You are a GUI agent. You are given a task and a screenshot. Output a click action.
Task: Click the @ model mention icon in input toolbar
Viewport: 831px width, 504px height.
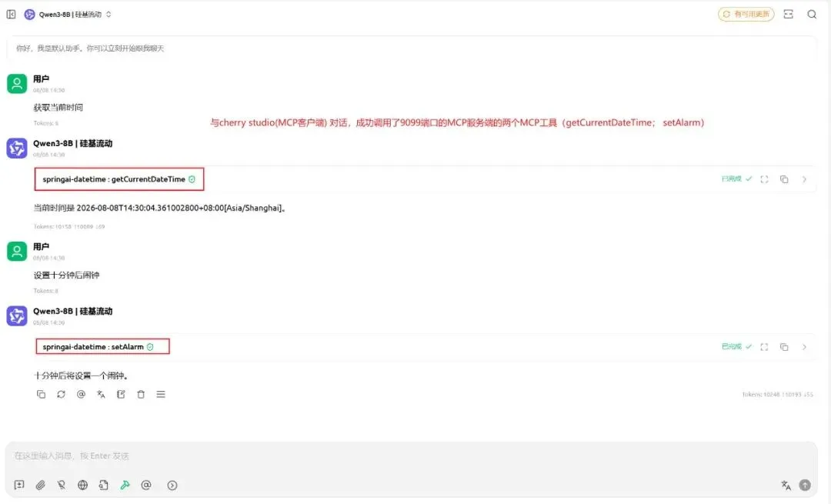tap(146, 485)
